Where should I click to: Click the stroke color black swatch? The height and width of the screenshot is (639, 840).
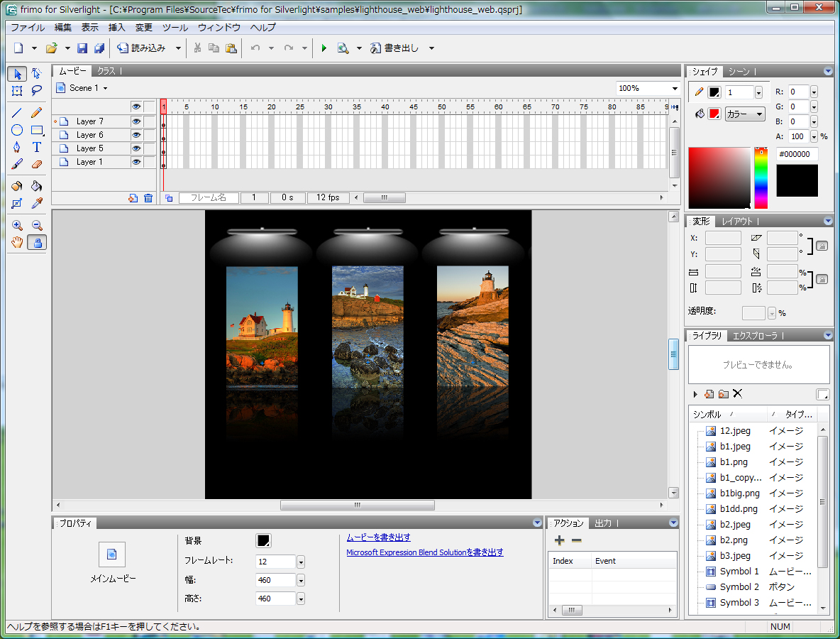[714, 92]
